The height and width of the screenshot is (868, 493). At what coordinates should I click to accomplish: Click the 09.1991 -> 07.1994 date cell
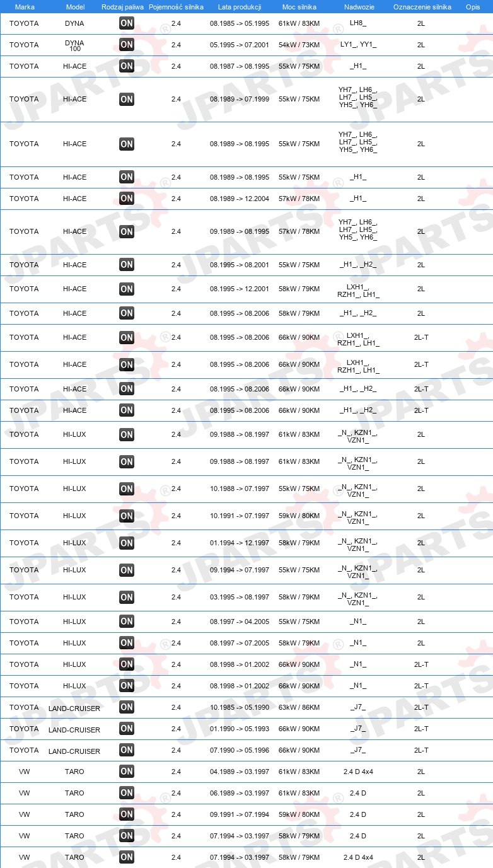point(240,814)
